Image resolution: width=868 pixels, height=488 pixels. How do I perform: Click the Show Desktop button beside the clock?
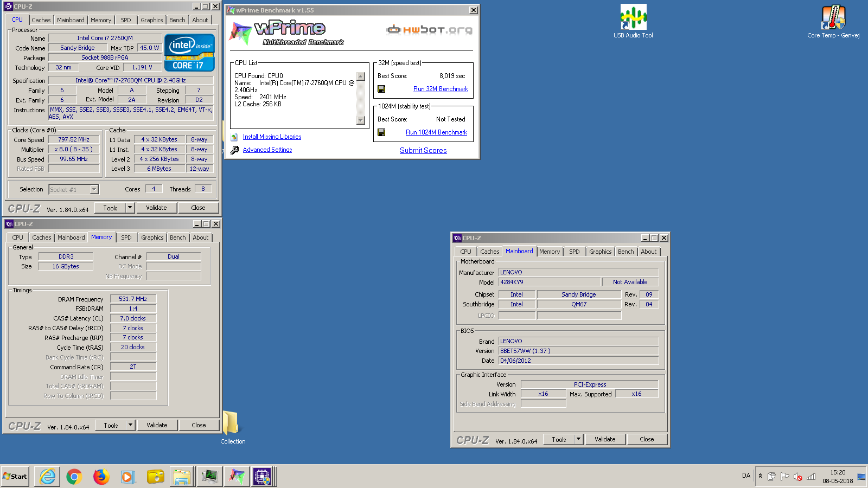pos(861,477)
